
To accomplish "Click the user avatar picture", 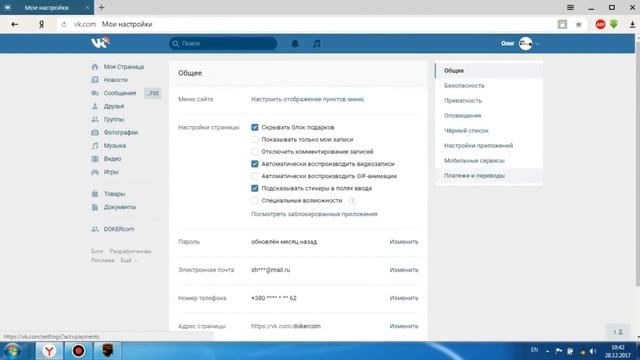I will (x=526, y=43).
